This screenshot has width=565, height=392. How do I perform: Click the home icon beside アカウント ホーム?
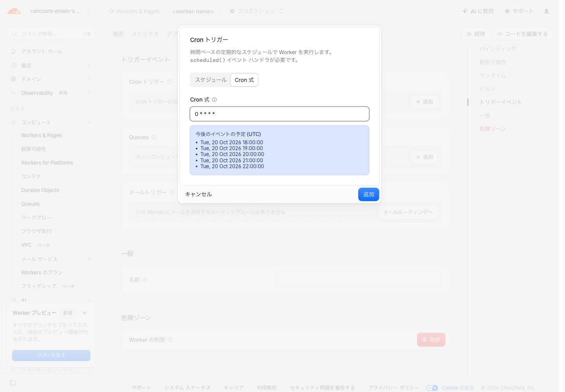(x=13, y=51)
